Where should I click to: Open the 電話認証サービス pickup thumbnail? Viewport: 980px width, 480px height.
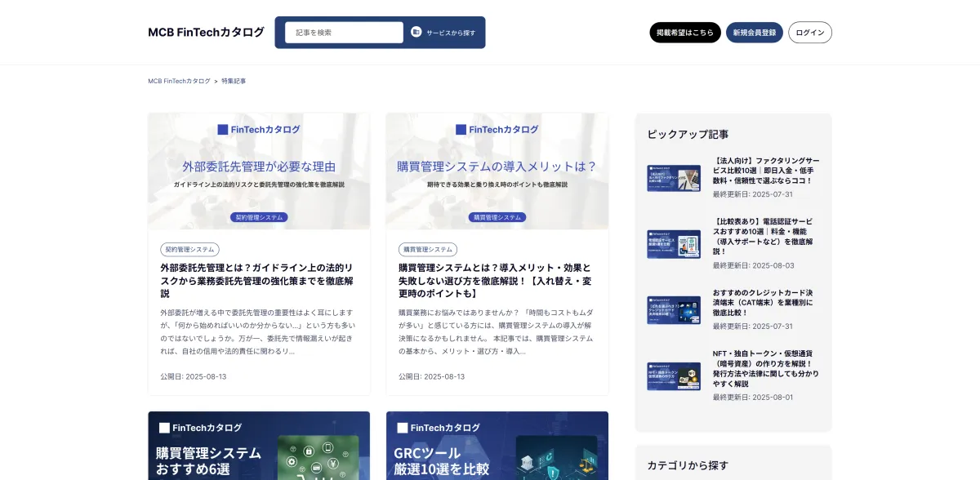pos(674,244)
